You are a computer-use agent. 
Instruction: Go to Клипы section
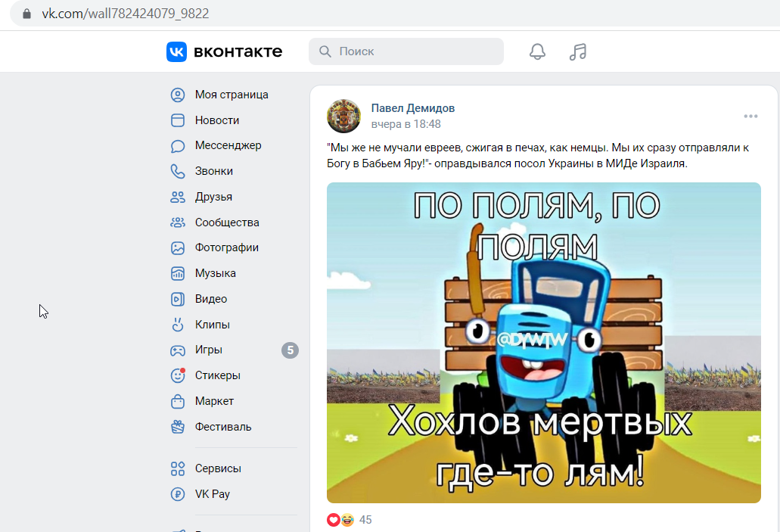click(213, 325)
